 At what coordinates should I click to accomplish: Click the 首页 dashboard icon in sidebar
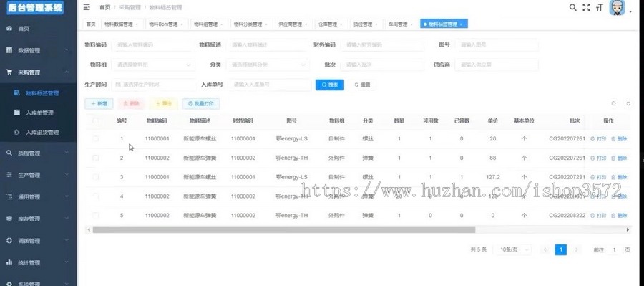[x=9, y=29]
